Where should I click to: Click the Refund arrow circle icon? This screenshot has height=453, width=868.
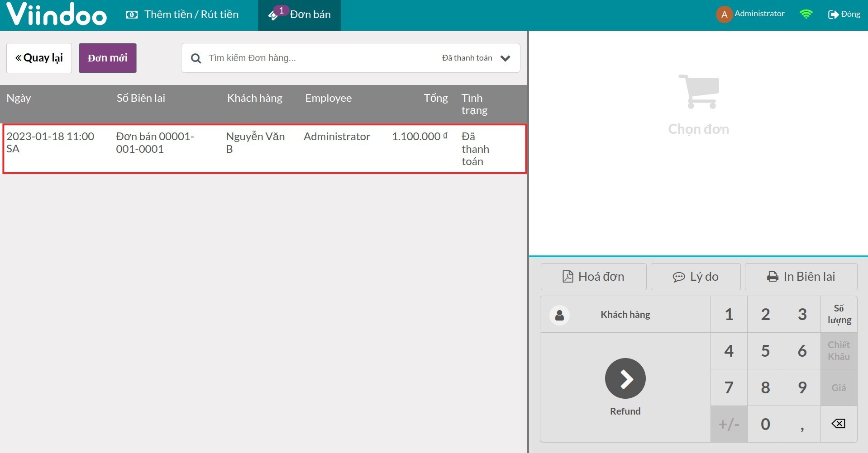625,378
